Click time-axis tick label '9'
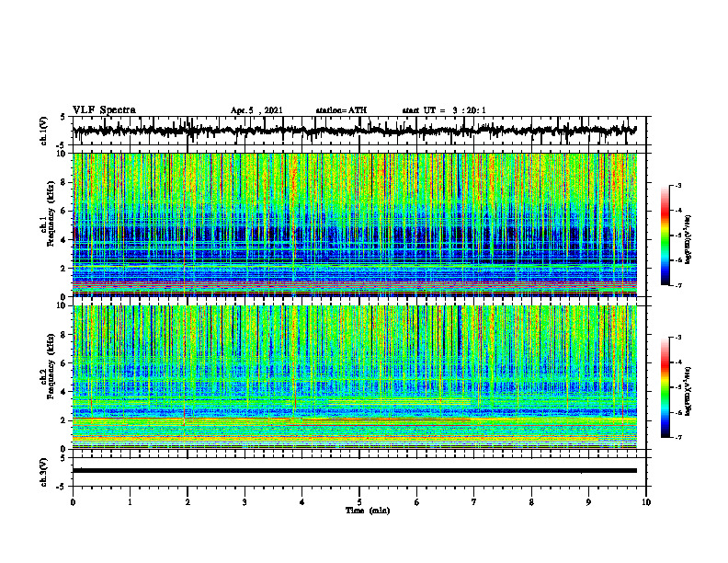The width and height of the screenshot is (728, 563). point(588,502)
